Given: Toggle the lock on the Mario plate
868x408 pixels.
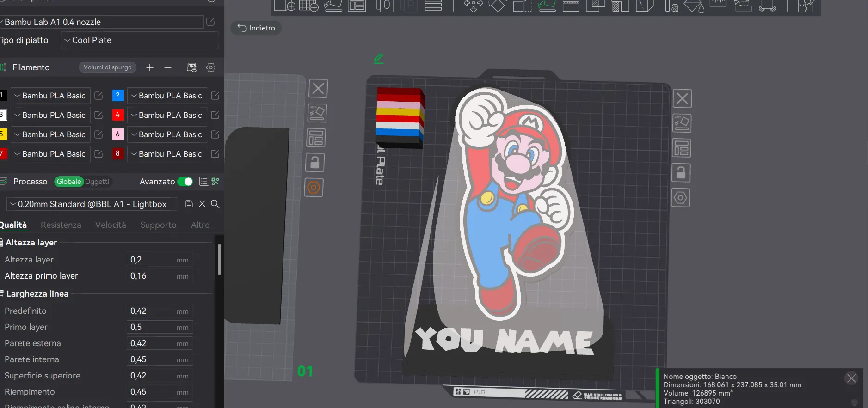Looking at the screenshot, I should (x=681, y=173).
